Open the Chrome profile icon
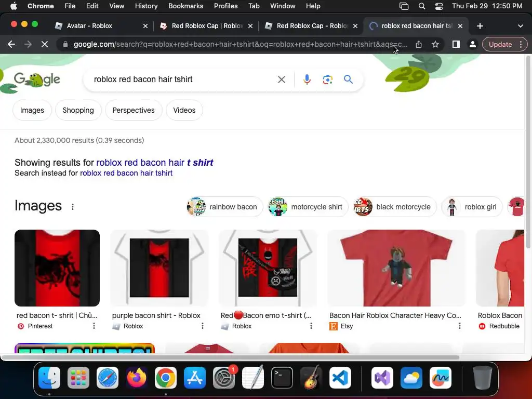 tap(472, 44)
